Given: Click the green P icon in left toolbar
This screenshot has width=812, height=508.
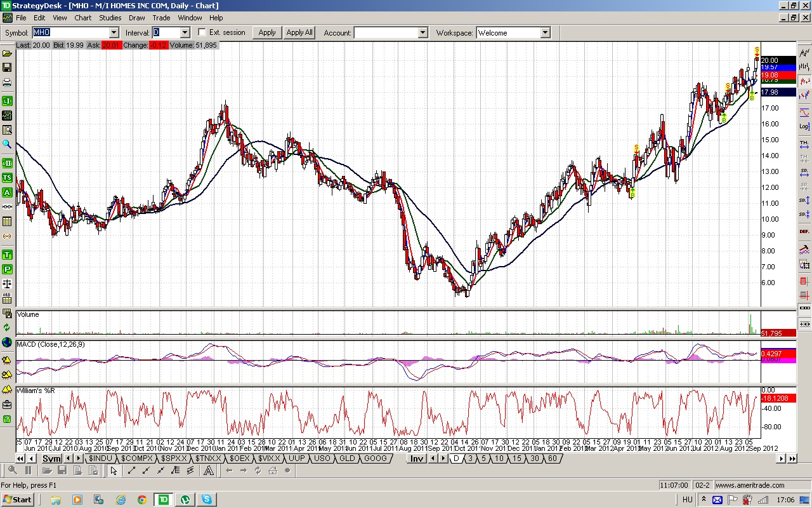Looking at the screenshot, I should click(7, 269).
